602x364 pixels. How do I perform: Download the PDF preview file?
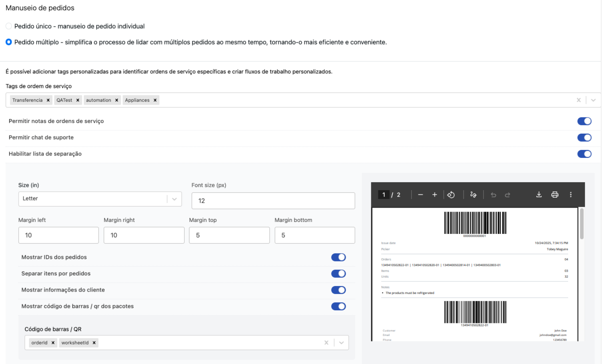(539, 195)
